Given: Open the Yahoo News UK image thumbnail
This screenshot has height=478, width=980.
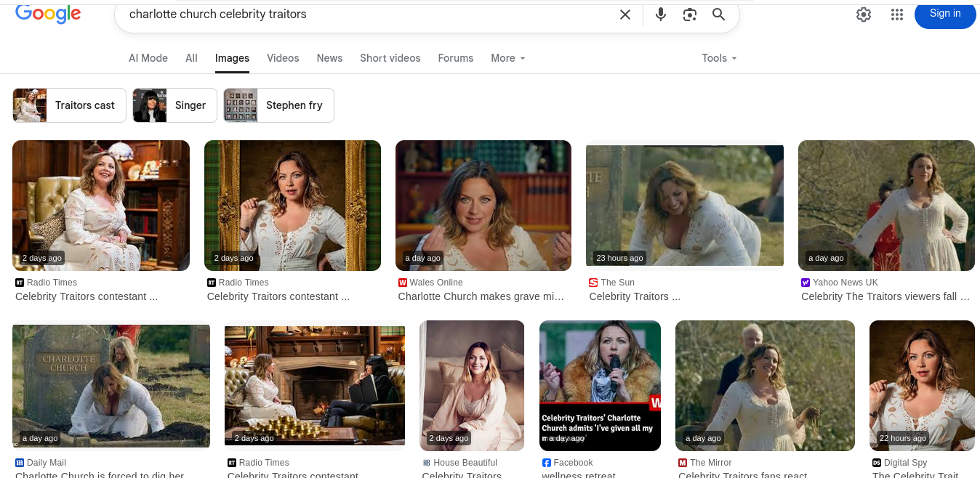Looking at the screenshot, I should pyautogui.click(x=885, y=206).
